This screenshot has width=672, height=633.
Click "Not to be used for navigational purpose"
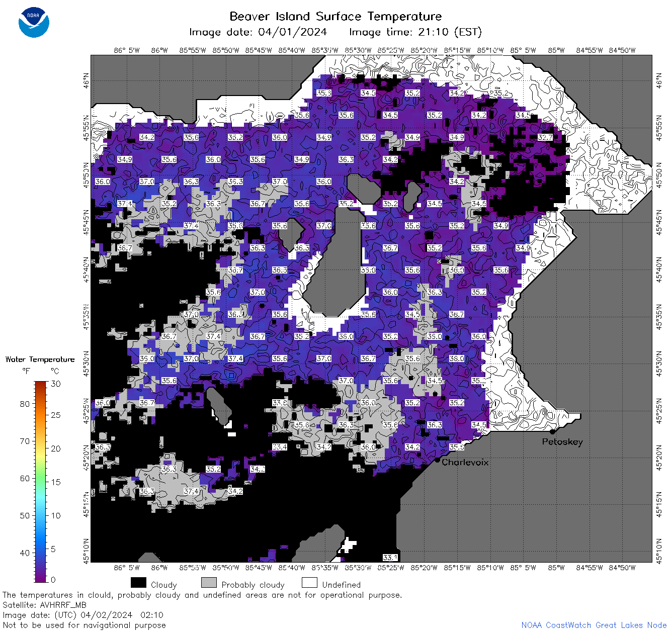[84, 625]
